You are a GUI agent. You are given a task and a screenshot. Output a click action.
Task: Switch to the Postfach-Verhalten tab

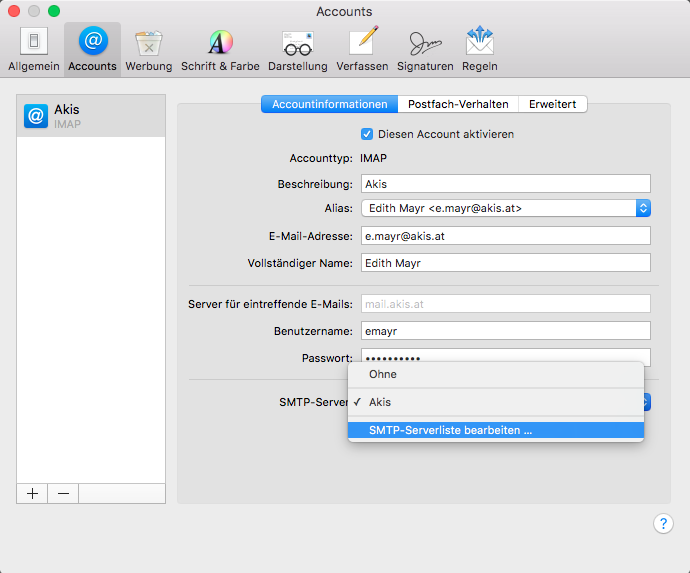pyautogui.click(x=458, y=104)
